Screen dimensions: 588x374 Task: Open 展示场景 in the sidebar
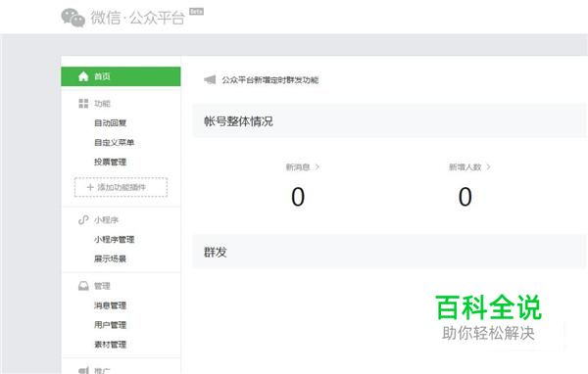point(110,258)
